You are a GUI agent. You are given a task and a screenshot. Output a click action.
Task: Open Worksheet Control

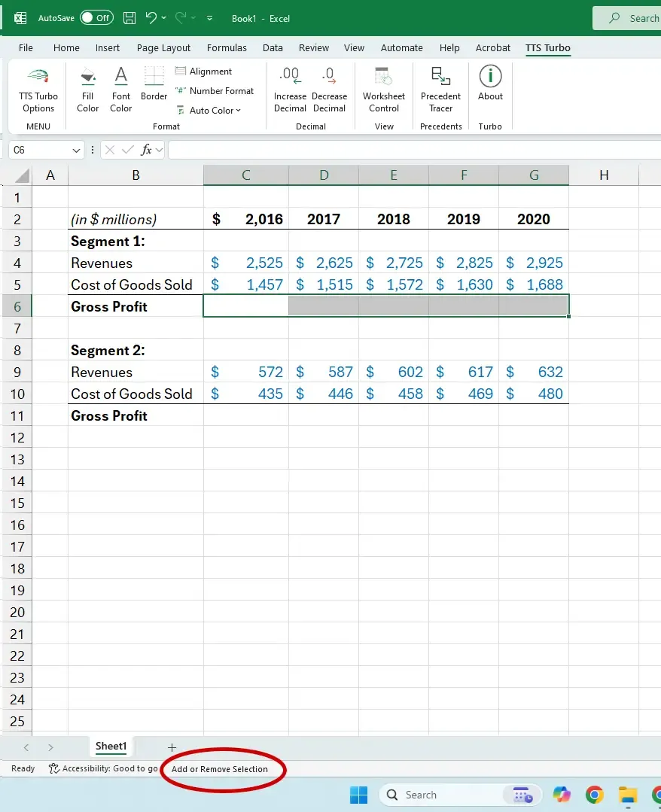coord(383,90)
